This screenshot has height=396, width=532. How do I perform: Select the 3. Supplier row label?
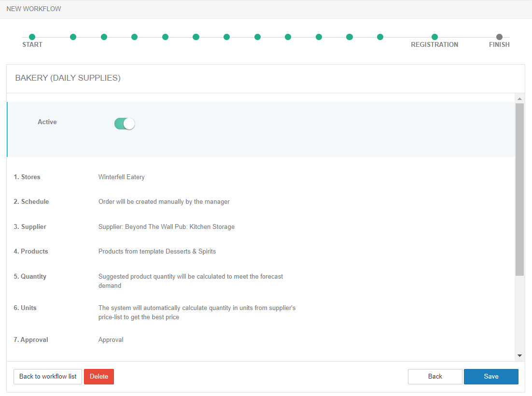pyautogui.click(x=30, y=227)
